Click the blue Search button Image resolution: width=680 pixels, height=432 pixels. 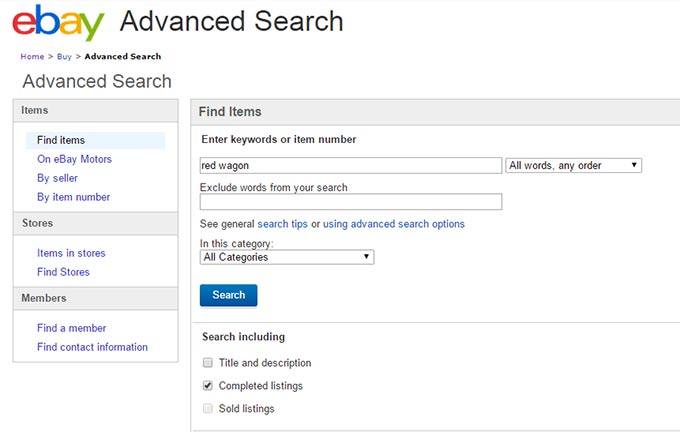[x=229, y=295]
